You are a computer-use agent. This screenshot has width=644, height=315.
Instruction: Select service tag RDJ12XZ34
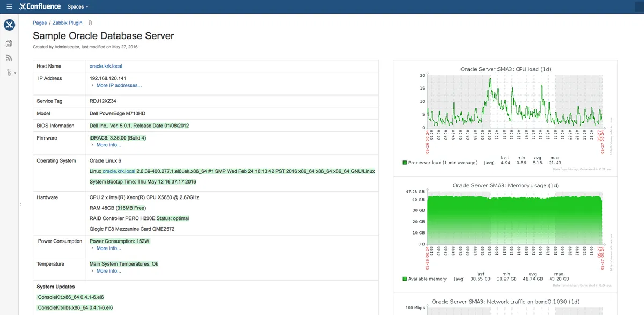[103, 101]
